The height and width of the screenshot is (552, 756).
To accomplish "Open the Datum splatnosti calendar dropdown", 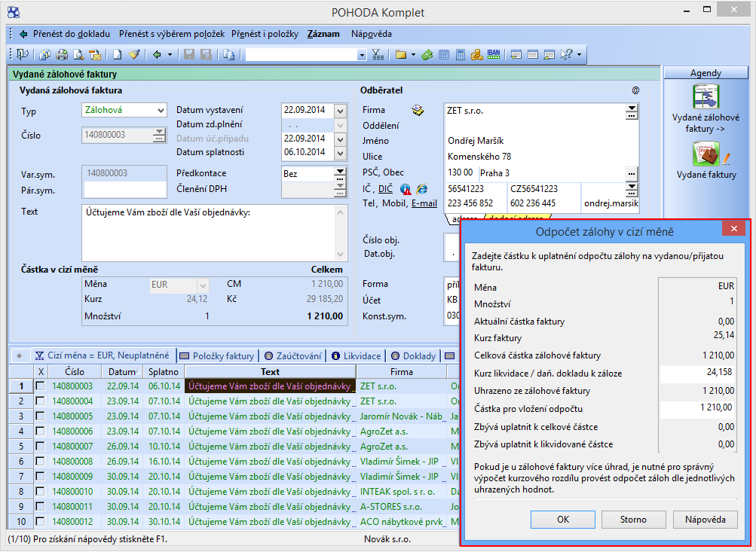I will click(x=341, y=153).
